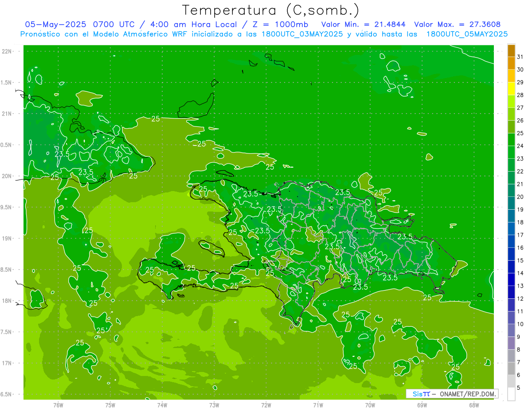The height and width of the screenshot is (411, 532).
Task: Click the color bar swatch between 10 and 11
Action: click(511, 318)
